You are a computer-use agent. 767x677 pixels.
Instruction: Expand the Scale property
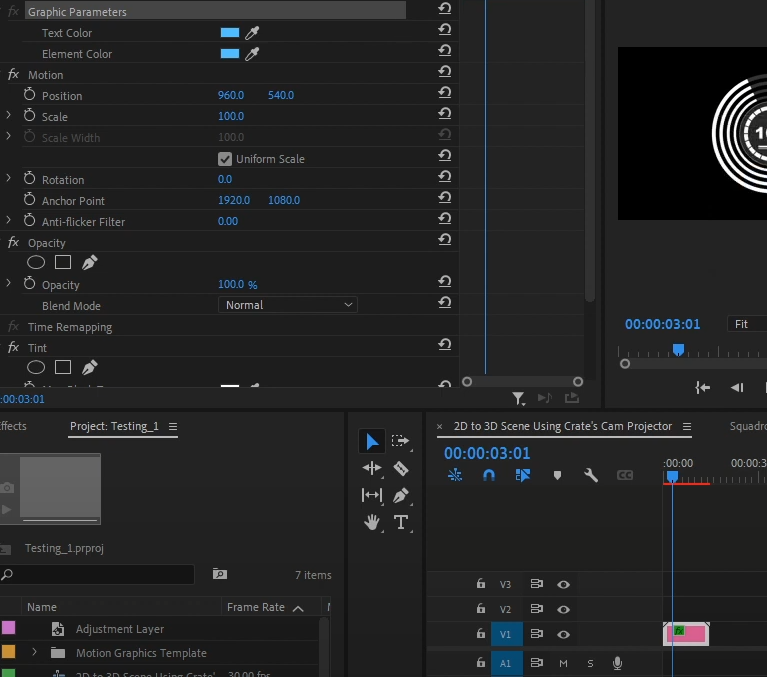pos(9,117)
